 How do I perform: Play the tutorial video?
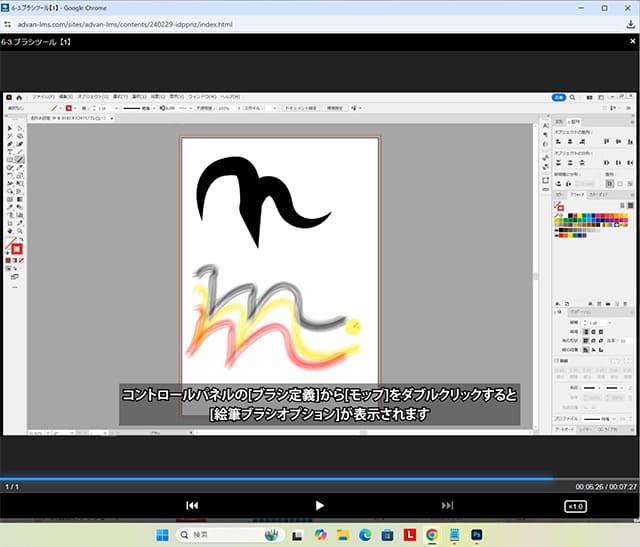coord(320,506)
